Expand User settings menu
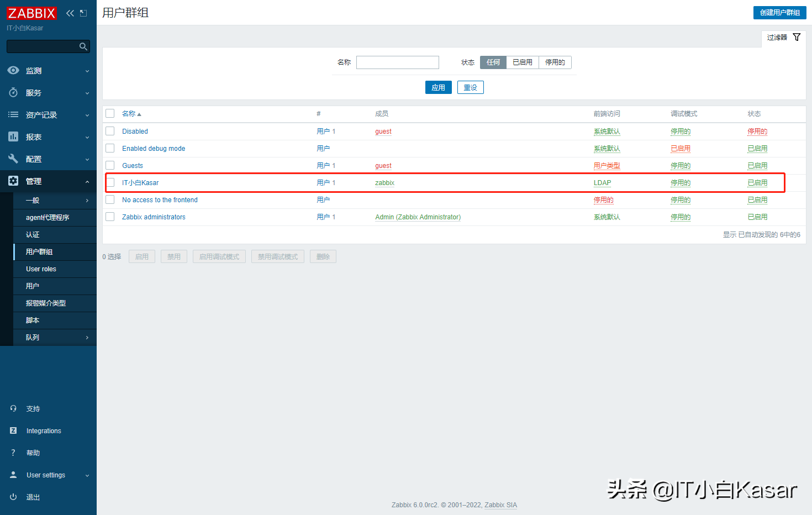Viewport: 812px width, 515px height. click(48, 475)
